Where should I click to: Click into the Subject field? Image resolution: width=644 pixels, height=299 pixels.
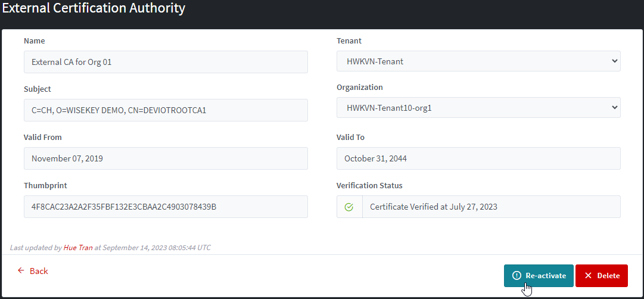166,110
